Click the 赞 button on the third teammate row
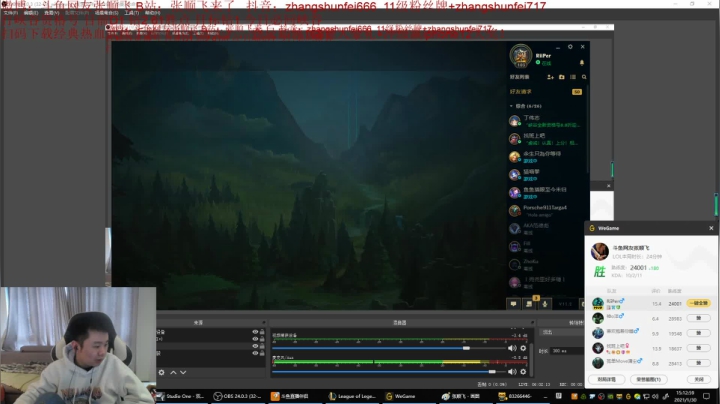 point(698,333)
